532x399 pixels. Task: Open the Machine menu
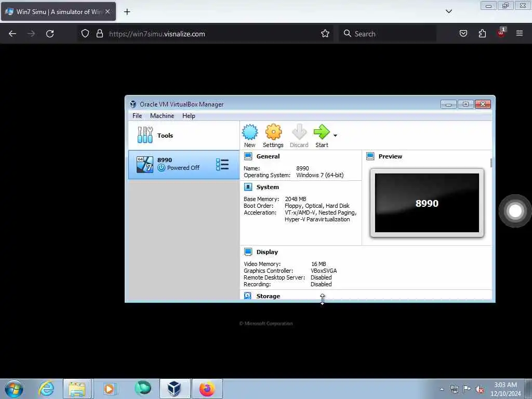[x=162, y=116]
